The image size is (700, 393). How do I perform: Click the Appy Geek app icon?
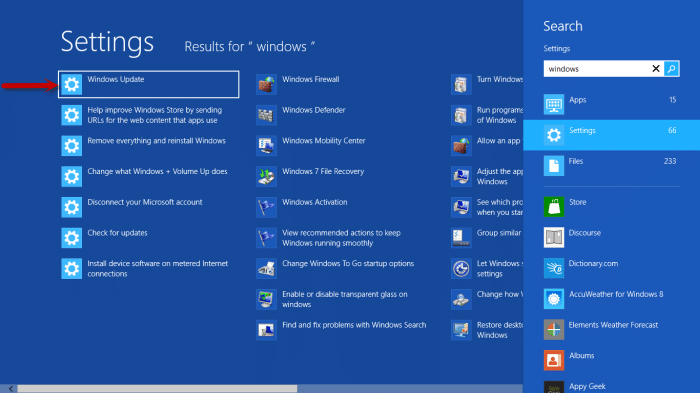coord(554,387)
